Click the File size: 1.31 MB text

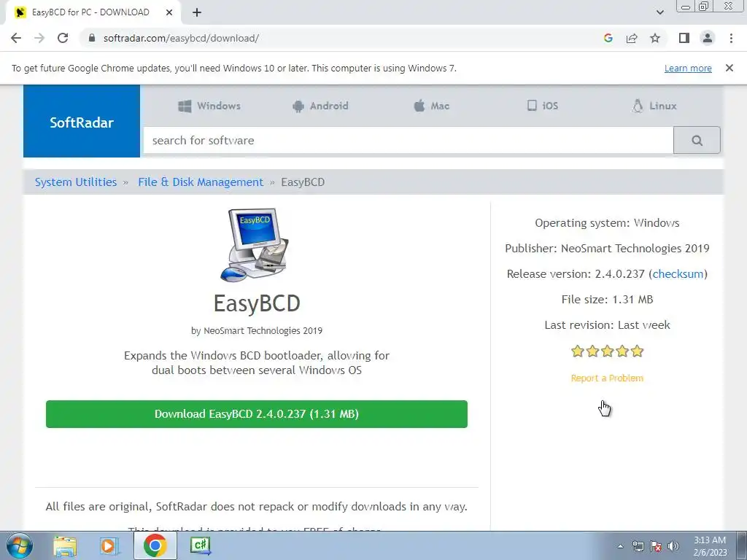pos(607,300)
